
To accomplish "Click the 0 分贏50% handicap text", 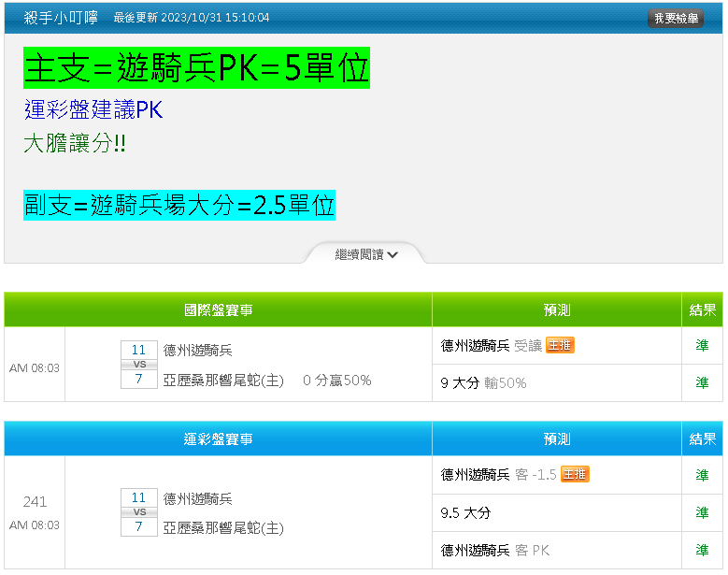I will click(337, 381).
